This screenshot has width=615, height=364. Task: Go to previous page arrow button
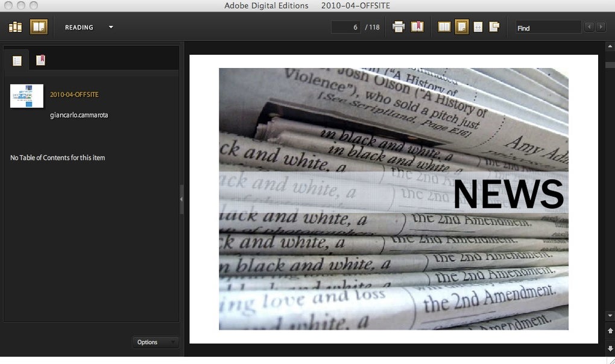[x=610, y=331]
